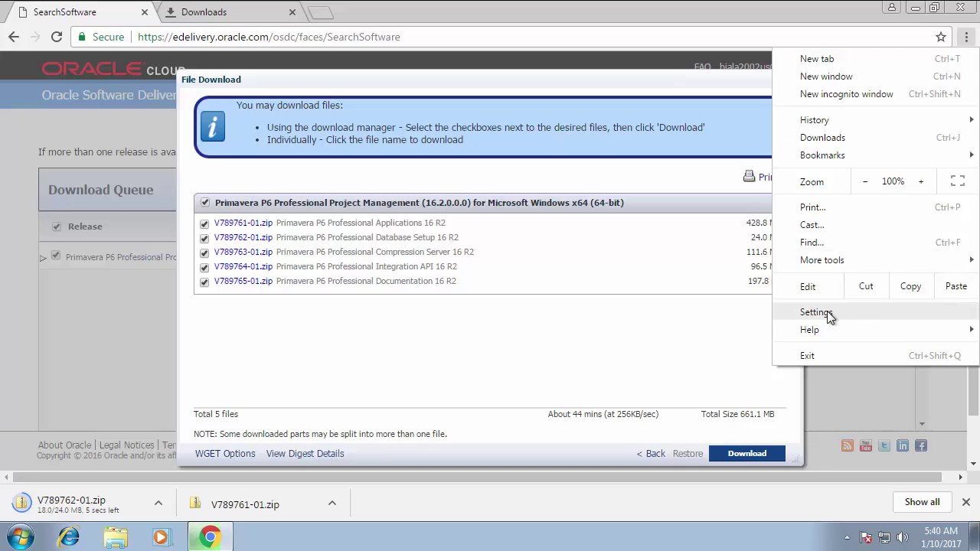Toggle the Release column checkbox
This screenshot has width=980, height=551.
57,227
